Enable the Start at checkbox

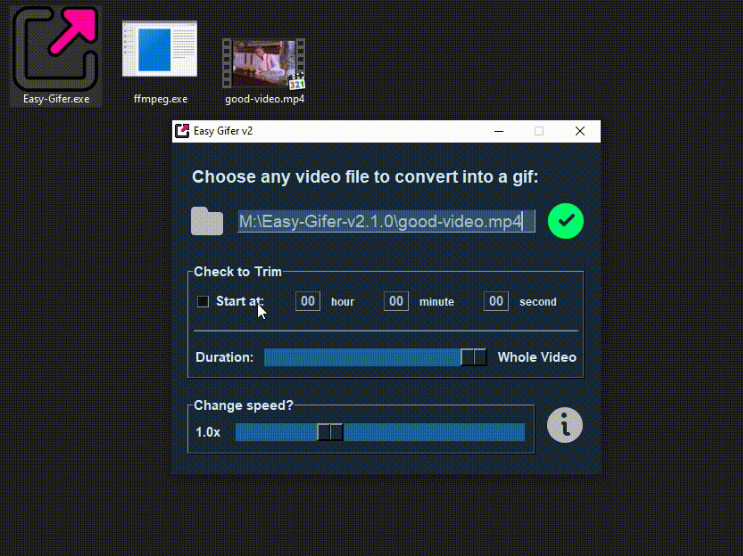203,301
